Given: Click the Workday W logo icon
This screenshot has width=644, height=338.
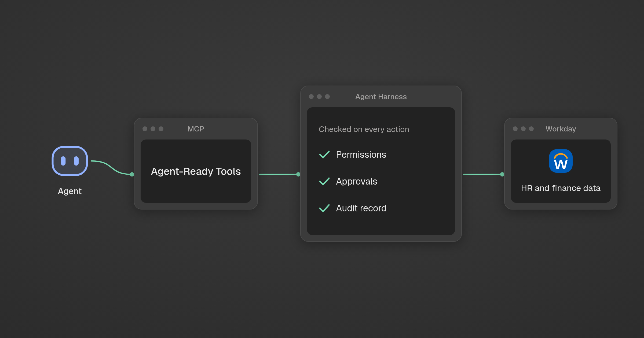Looking at the screenshot, I should 561,161.
